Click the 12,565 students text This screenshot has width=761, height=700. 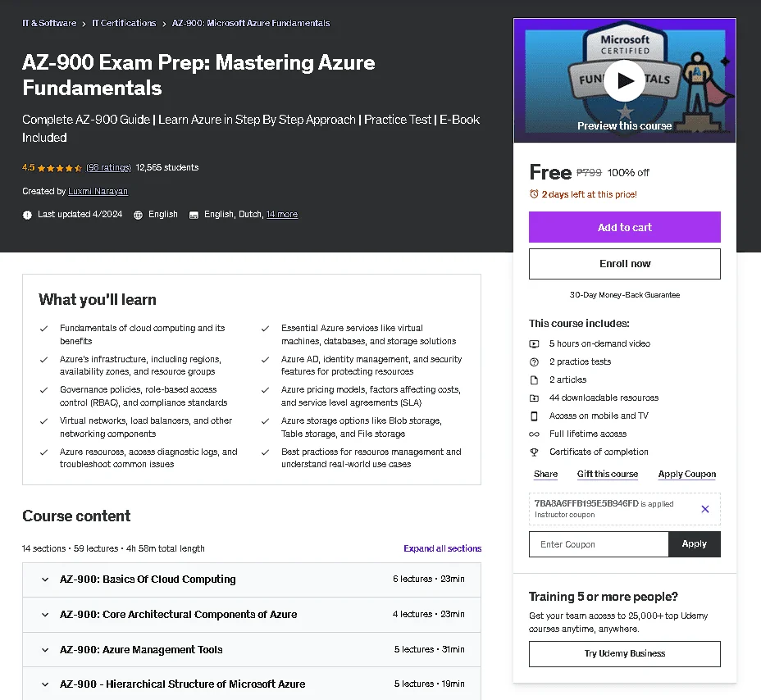[167, 167]
